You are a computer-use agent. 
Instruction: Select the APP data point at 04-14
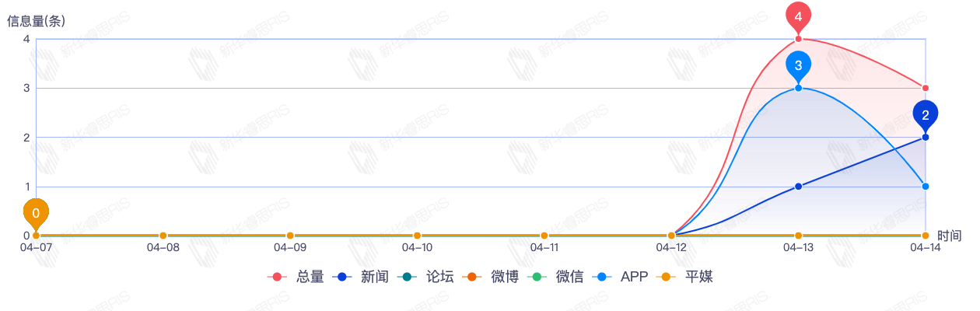point(925,187)
